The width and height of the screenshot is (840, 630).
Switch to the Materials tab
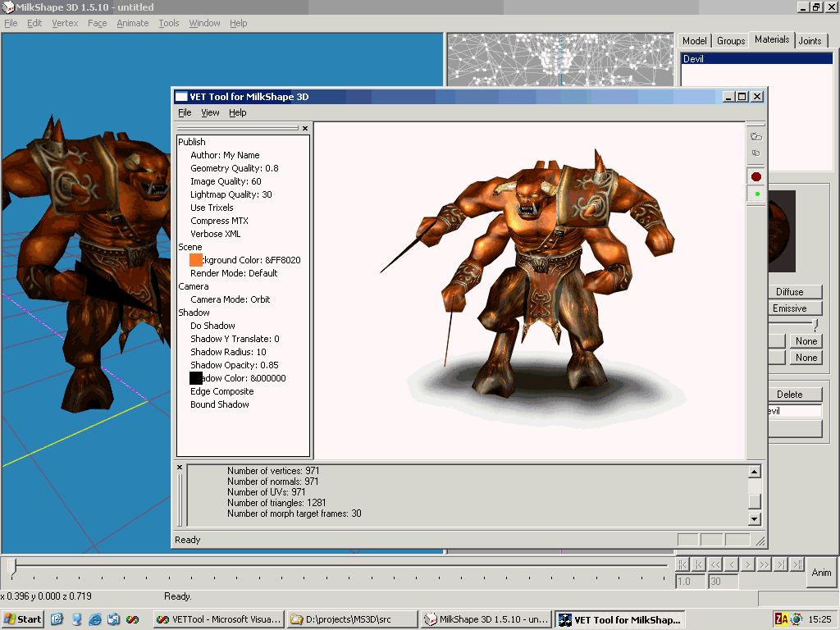click(772, 39)
